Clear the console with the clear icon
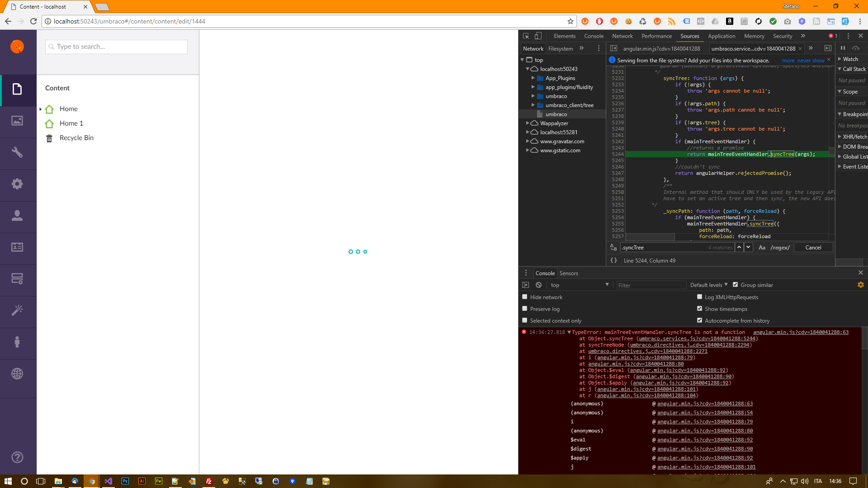The height and width of the screenshot is (488, 868). tap(538, 285)
